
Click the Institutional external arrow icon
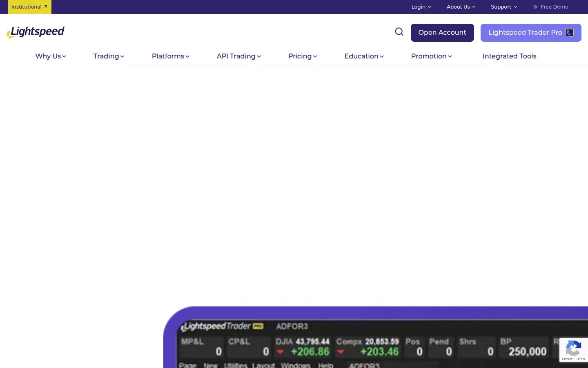click(46, 7)
